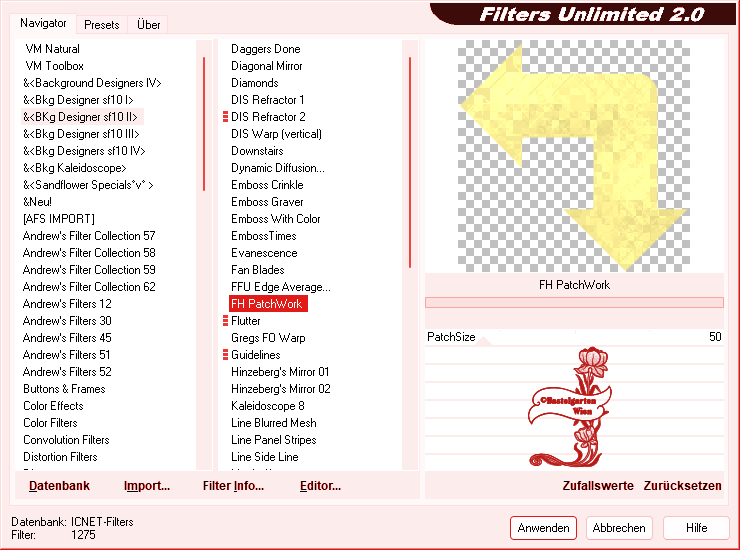Click the red marker icon beside DIS Refractor 2

click(x=225, y=117)
